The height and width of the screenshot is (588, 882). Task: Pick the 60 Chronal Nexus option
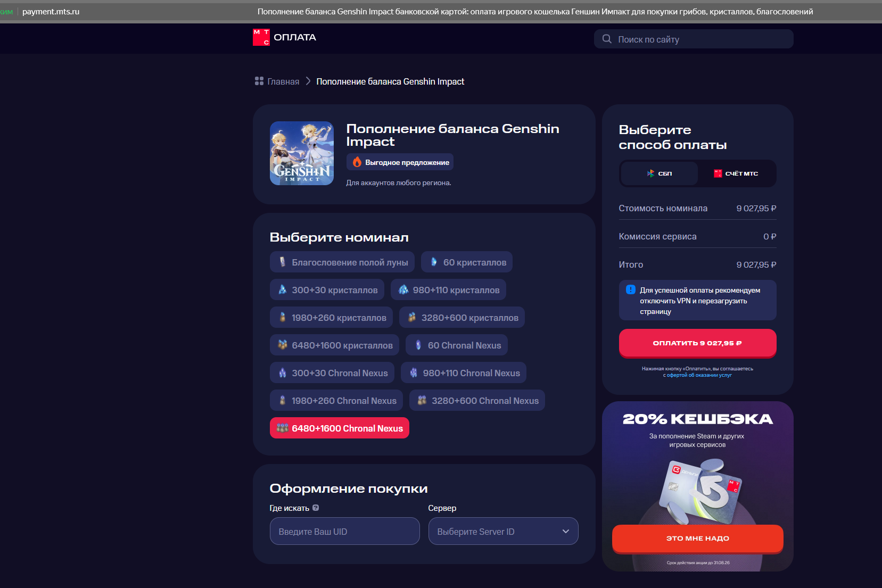click(x=457, y=345)
